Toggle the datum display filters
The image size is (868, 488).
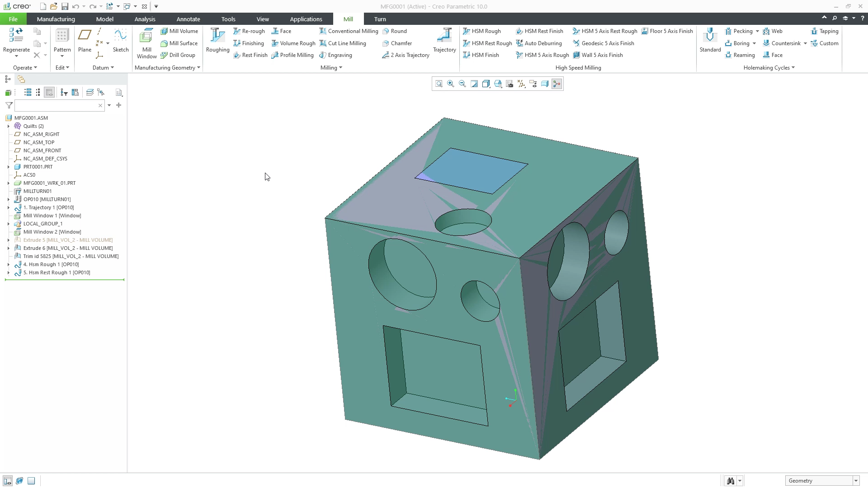(x=521, y=84)
